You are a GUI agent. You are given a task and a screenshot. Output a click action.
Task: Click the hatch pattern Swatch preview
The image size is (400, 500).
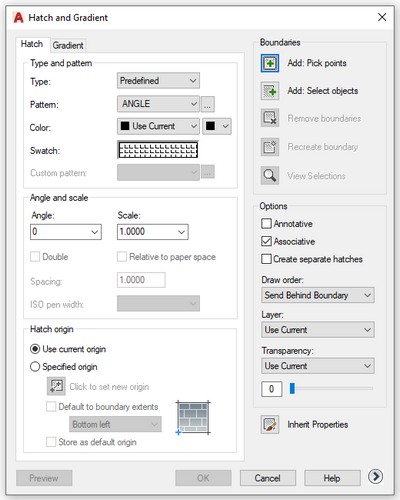158,150
